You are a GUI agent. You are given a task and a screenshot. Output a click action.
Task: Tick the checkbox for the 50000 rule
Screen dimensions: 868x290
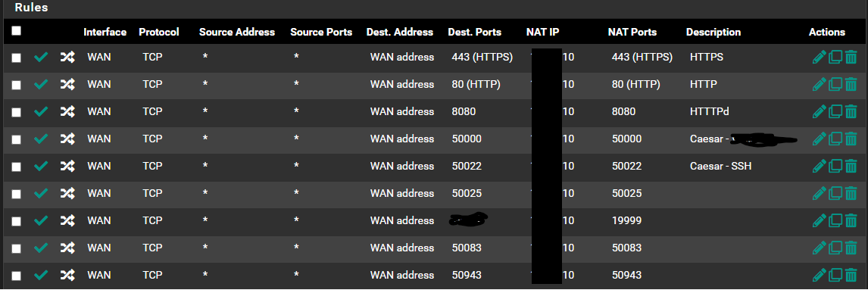click(17, 139)
